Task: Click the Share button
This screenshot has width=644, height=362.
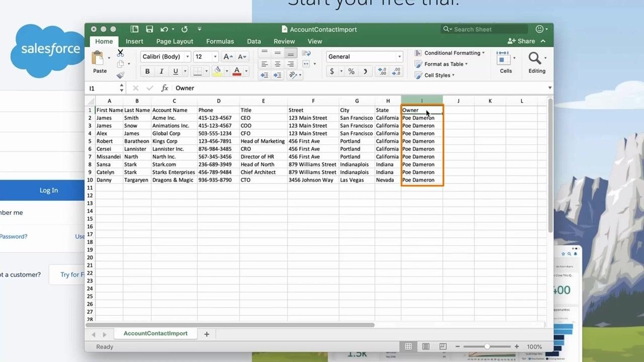Action: pos(522,41)
